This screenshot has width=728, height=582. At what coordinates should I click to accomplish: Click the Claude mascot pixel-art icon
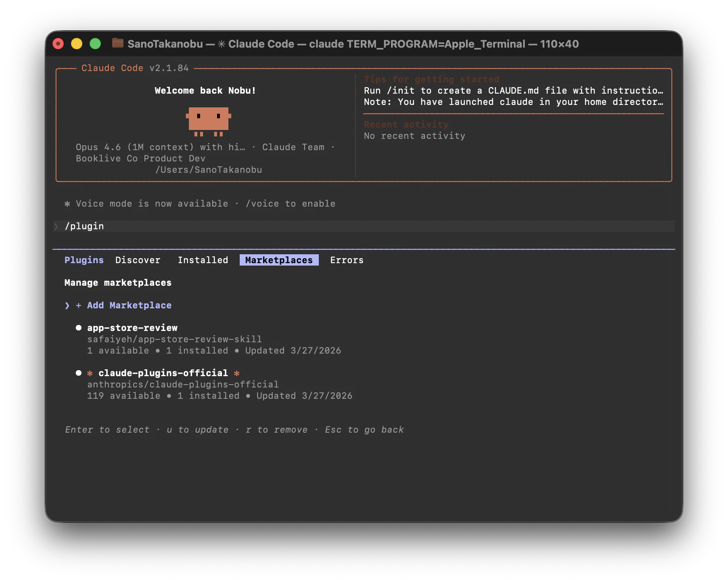pos(208,121)
